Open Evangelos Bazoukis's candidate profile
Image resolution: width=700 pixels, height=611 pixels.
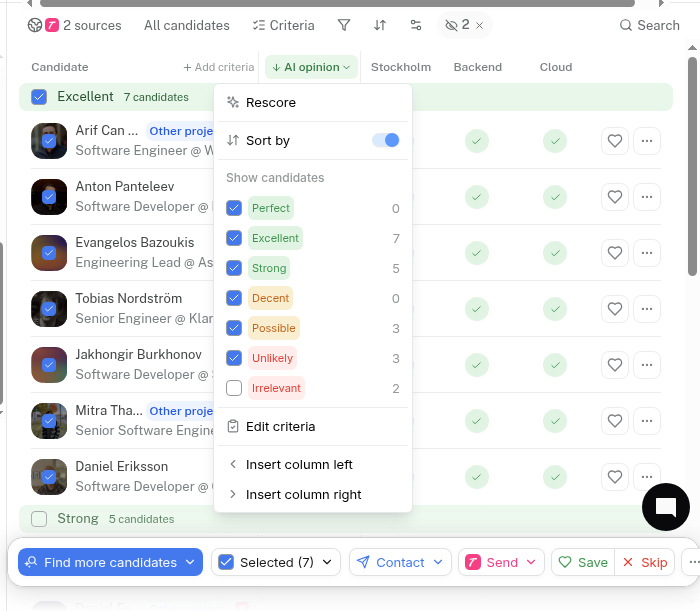(x=134, y=242)
